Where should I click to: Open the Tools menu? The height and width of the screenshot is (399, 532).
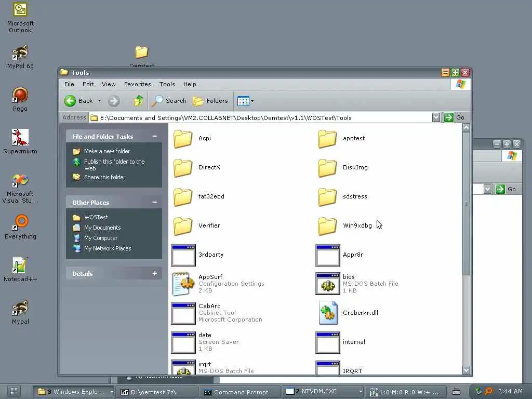pos(167,84)
